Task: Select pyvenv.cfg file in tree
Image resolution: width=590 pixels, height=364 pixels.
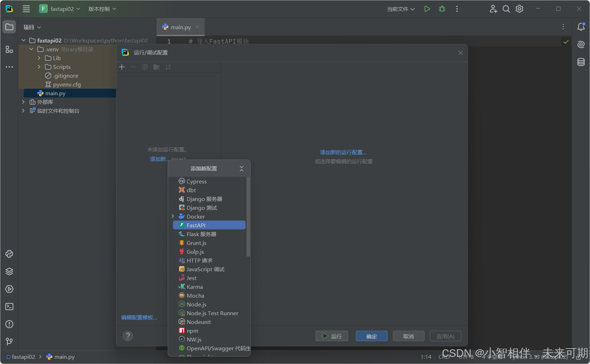Action: pyautogui.click(x=67, y=84)
